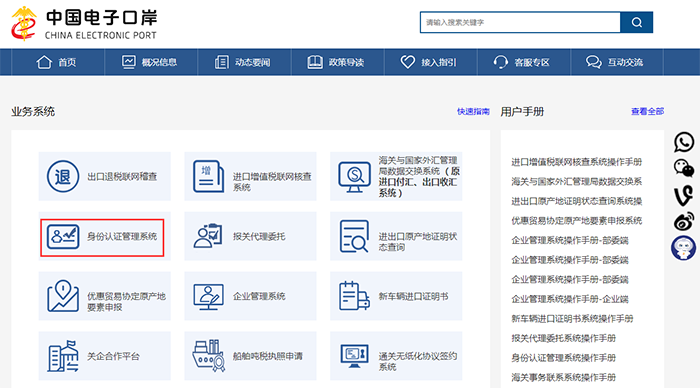Open the 船舶吨税执照申请 label
The width and height of the screenshot is (700, 388).
(268, 356)
